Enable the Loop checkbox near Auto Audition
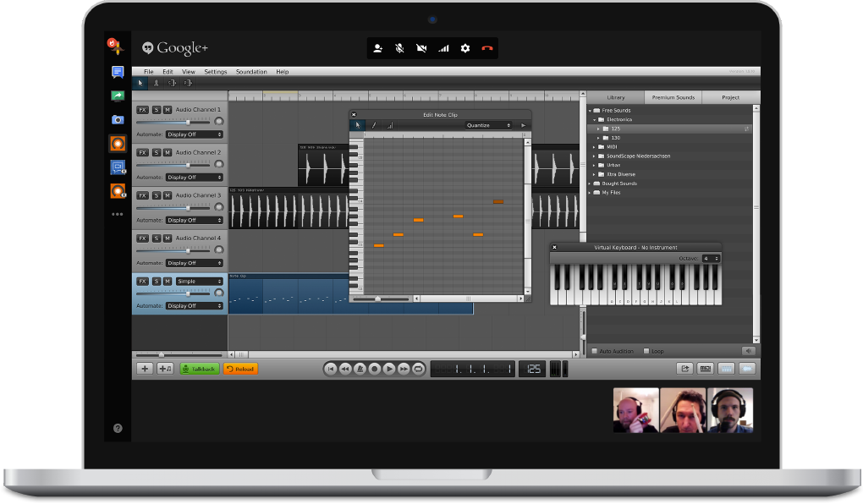Screen dimensions: 863x504 (x=645, y=351)
